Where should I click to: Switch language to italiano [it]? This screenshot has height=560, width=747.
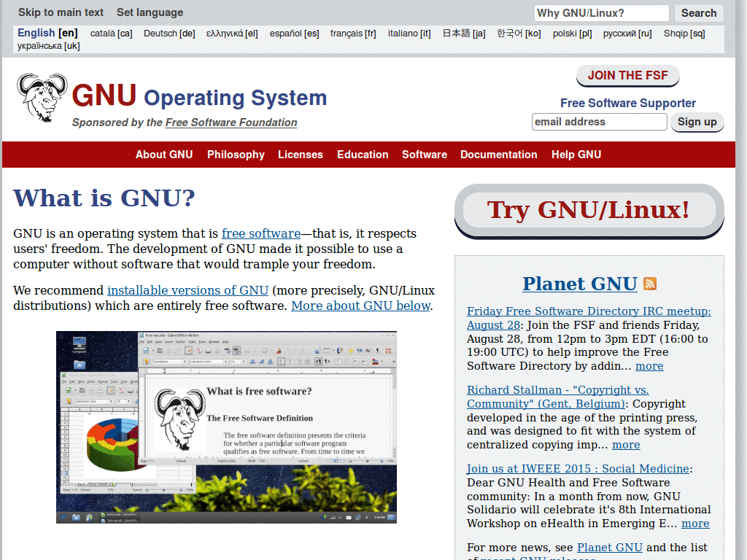(x=409, y=34)
